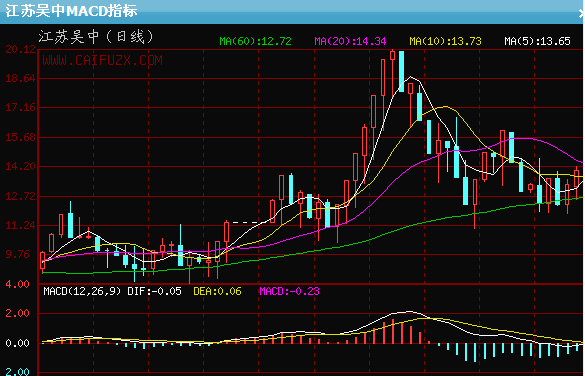This screenshot has height=376, width=585.
Task: Click the 12.72 price axis label
Action: [21, 196]
